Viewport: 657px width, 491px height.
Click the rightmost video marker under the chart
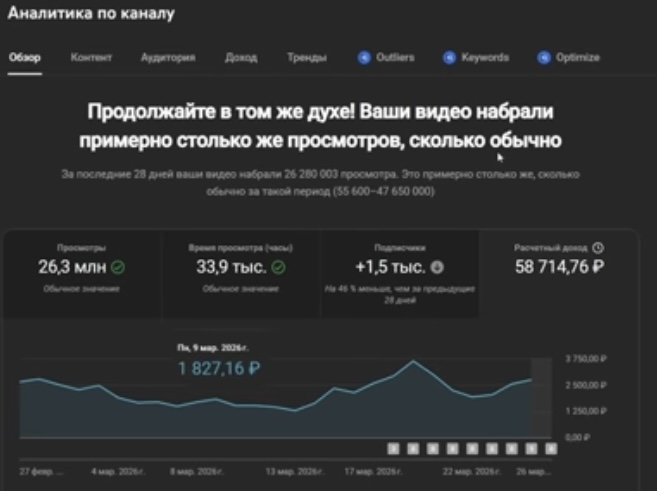coord(551,449)
